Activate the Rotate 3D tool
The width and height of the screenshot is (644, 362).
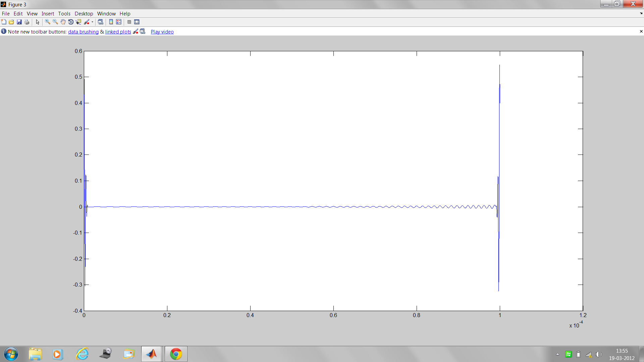[x=71, y=22]
